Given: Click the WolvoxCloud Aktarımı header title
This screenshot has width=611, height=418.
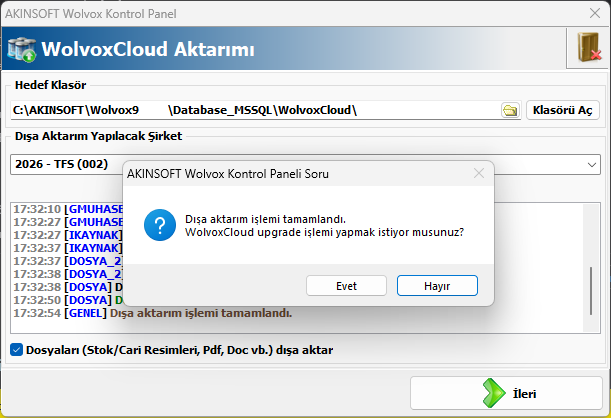Looking at the screenshot, I should coord(148,49).
